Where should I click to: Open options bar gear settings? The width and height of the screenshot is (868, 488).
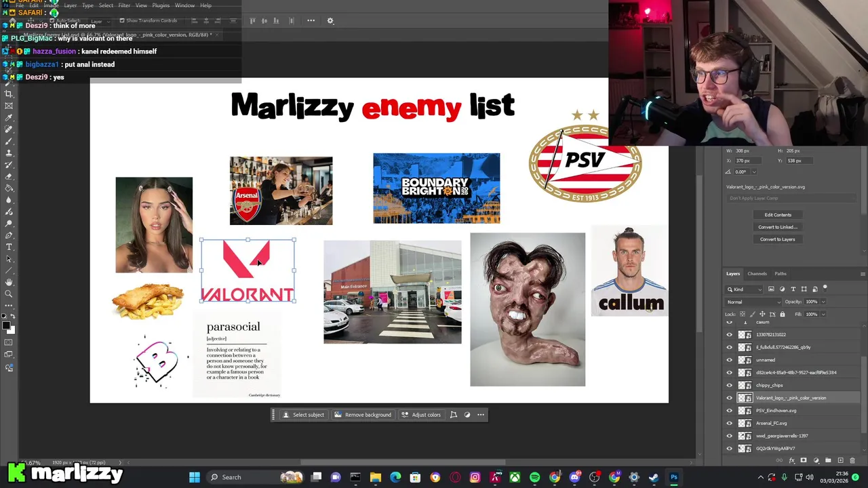click(x=330, y=20)
